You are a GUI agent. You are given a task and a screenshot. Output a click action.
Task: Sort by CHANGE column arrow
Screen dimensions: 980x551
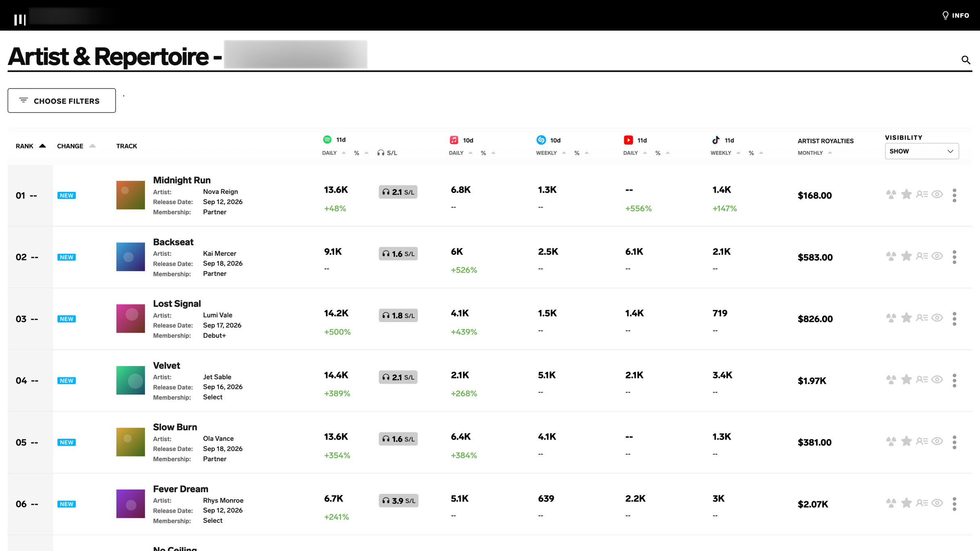click(92, 146)
